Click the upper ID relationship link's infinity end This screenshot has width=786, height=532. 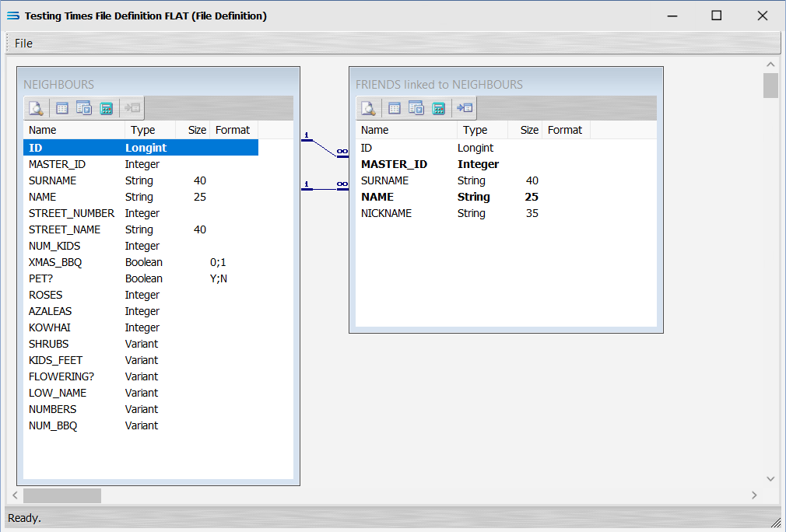click(342, 152)
